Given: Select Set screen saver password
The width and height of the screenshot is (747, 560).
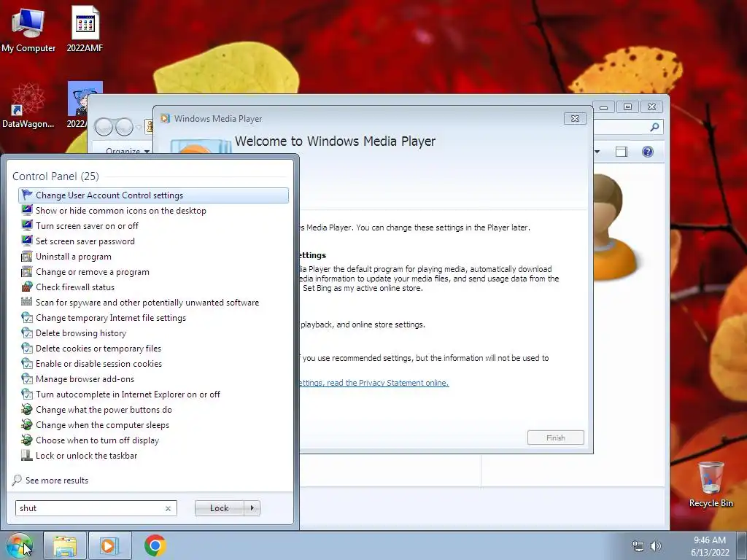Looking at the screenshot, I should [153, 241].
